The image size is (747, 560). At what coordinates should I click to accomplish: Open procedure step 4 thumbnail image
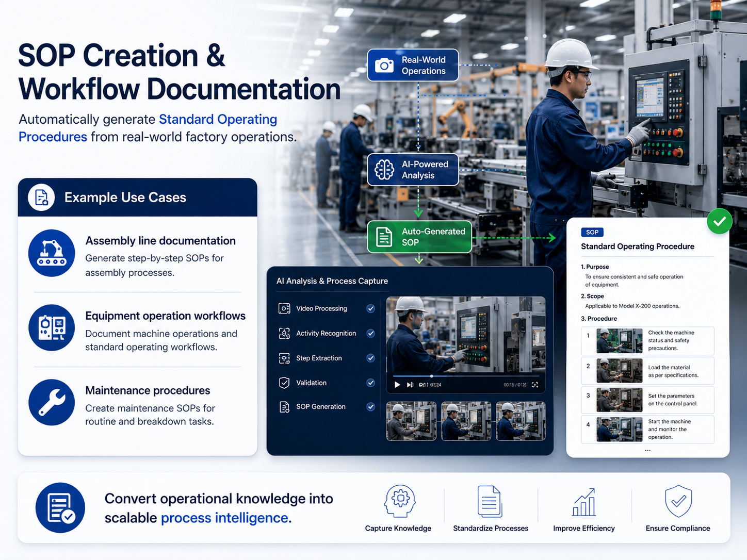pyautogui.click(x=620, y=430)
